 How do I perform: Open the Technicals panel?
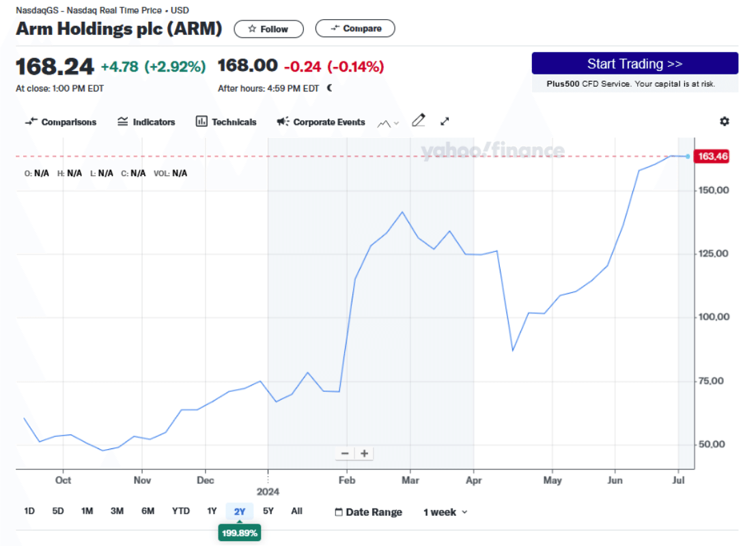(x=226, y=122)
